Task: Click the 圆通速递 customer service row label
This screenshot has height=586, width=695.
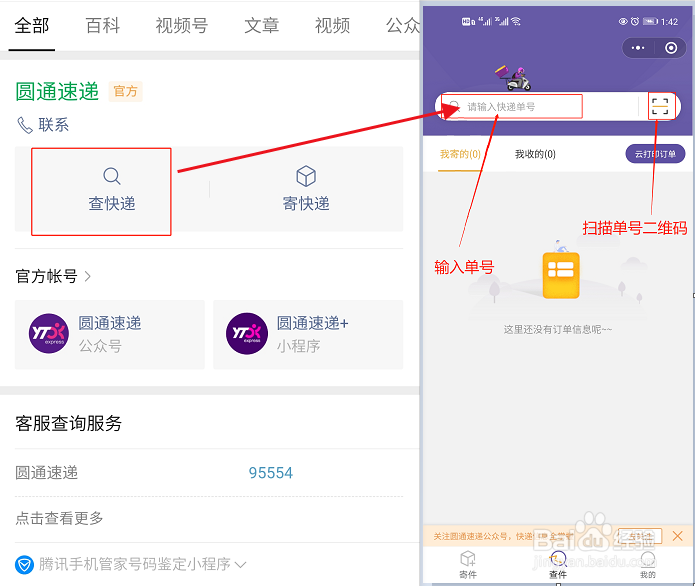Action: point(47,473)
